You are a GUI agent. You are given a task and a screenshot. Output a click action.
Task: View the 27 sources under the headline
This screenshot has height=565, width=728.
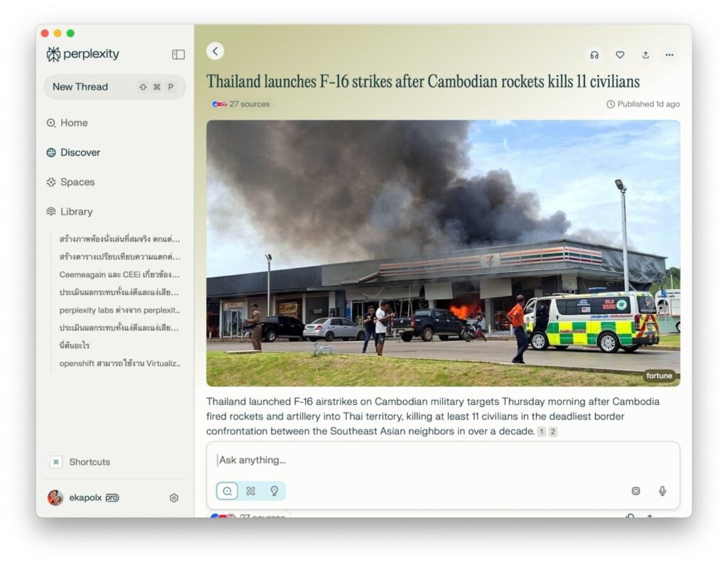point(241,104)
